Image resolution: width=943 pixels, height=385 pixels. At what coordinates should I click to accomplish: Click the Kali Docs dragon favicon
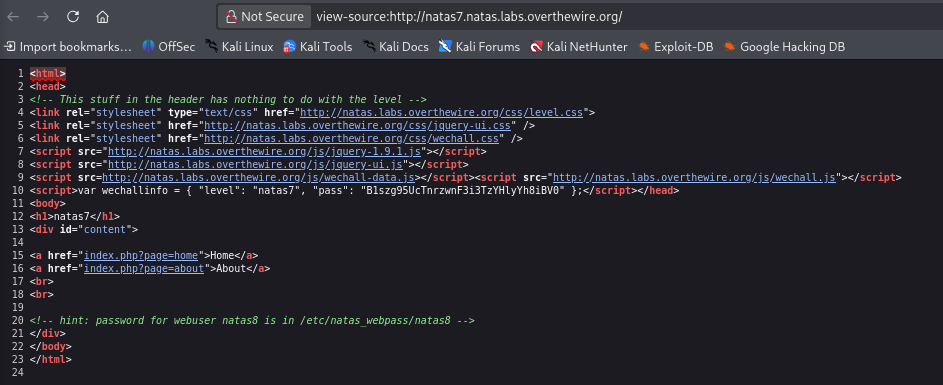pyautogui.click(x=369, y=46)
